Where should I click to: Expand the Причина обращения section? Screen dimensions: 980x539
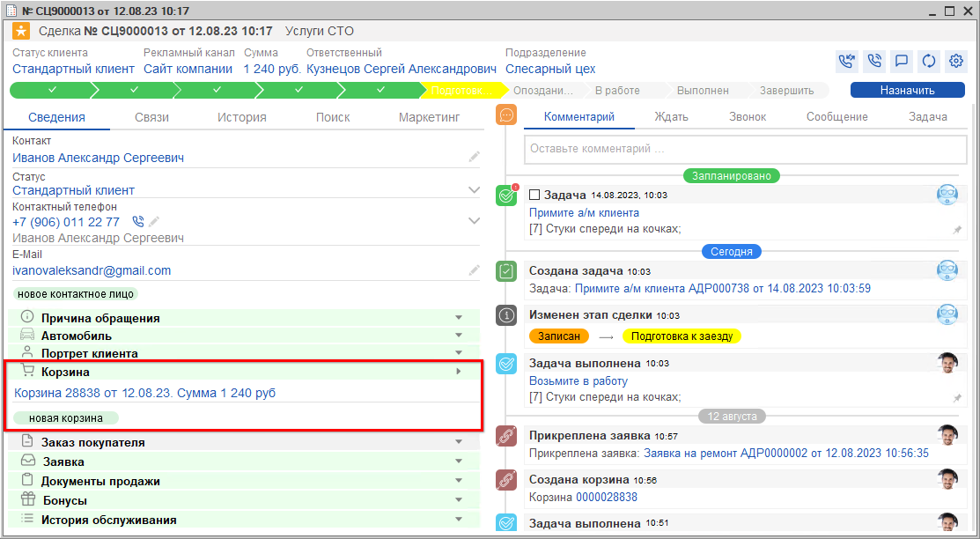tap(458, 318)
